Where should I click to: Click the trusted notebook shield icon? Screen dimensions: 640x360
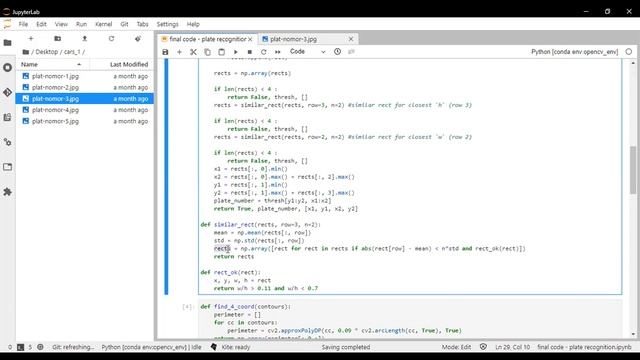pos(483,347)
